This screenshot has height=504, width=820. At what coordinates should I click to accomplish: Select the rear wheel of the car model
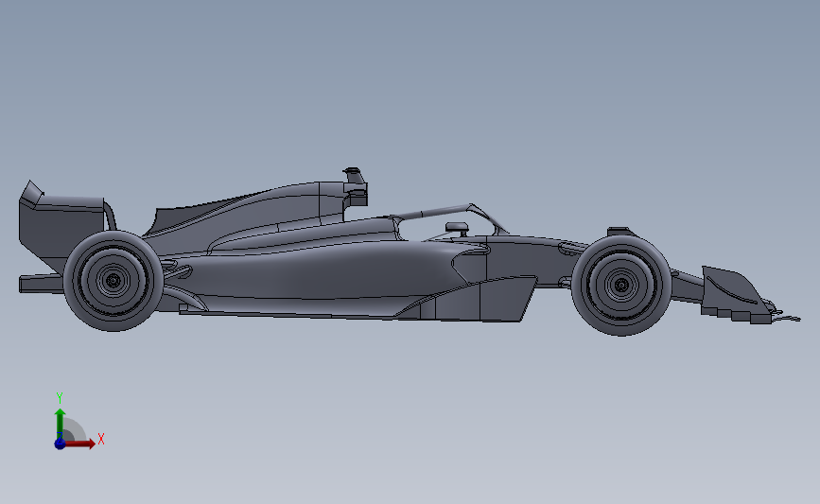[x=113, y=281]
